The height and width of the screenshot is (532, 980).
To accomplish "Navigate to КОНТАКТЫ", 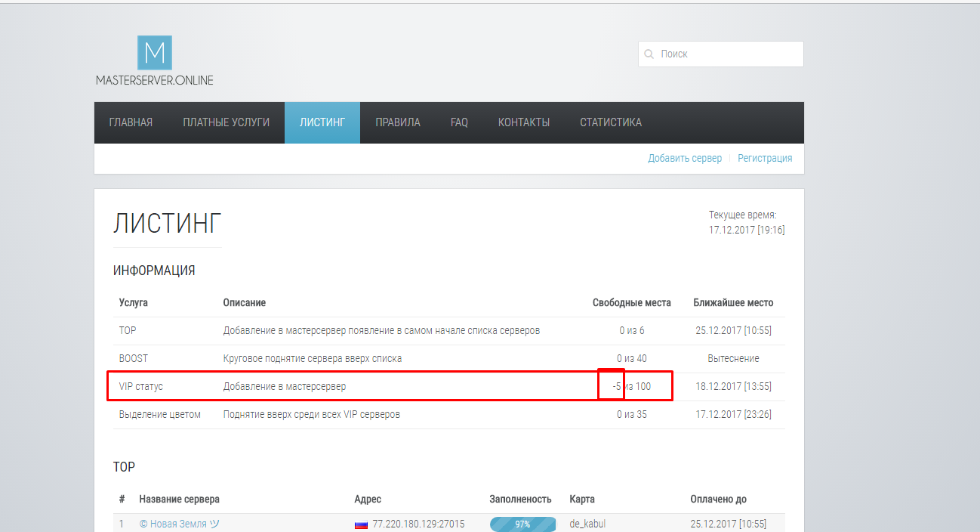I will tap(524, 122).
